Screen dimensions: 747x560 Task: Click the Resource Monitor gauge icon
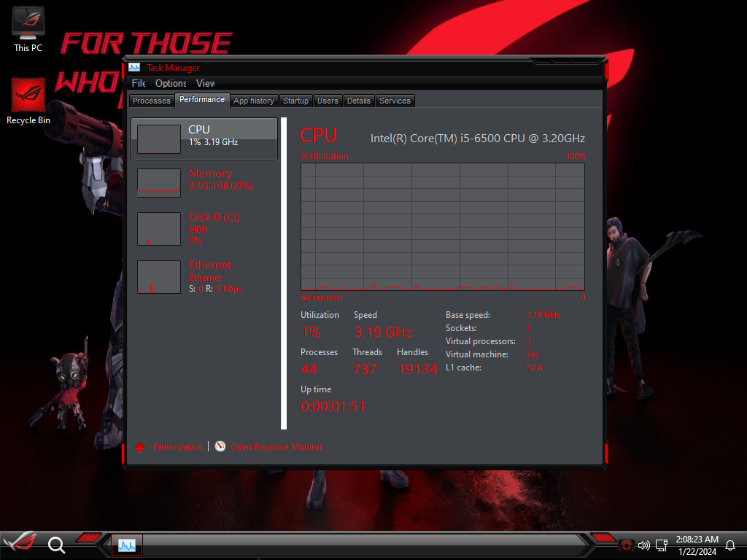click(x=220, y=446)
